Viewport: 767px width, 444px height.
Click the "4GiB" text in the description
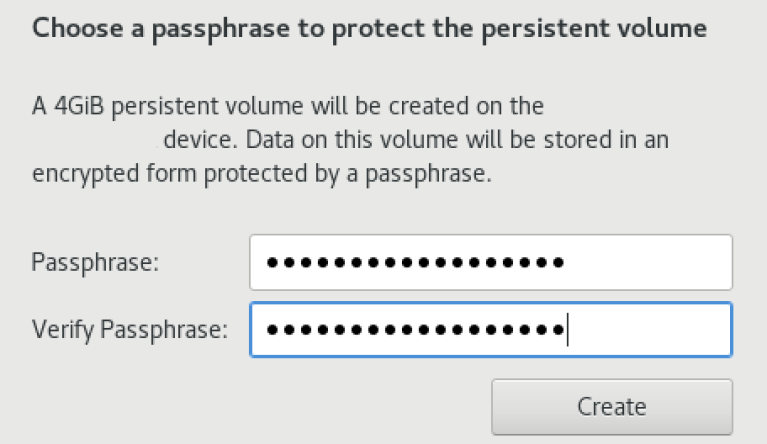[73, 106]
